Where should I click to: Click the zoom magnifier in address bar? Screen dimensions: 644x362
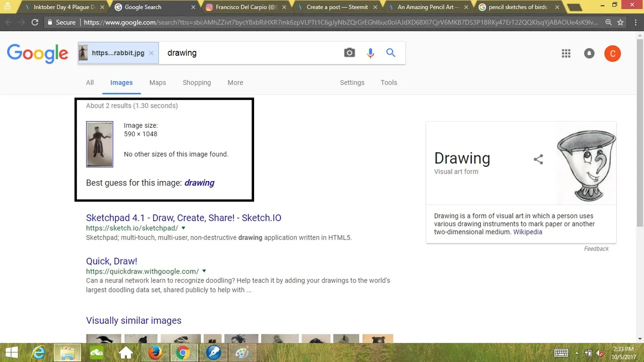[x=608, y=22]
